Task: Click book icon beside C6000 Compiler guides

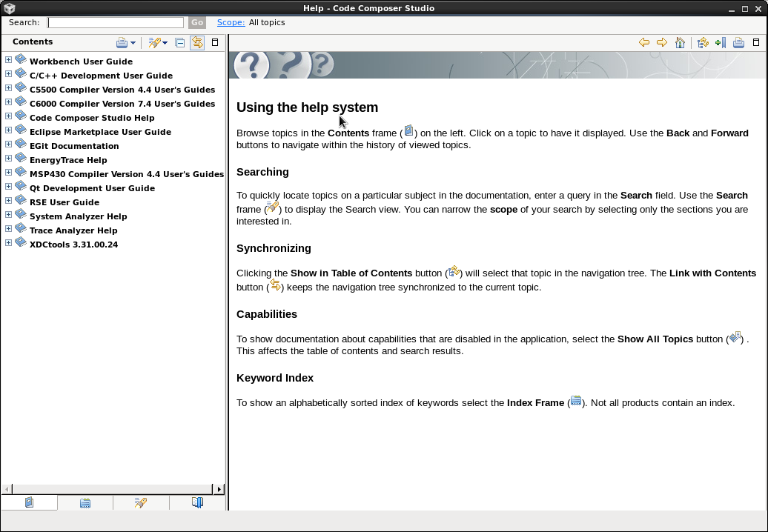Action: 21,102
